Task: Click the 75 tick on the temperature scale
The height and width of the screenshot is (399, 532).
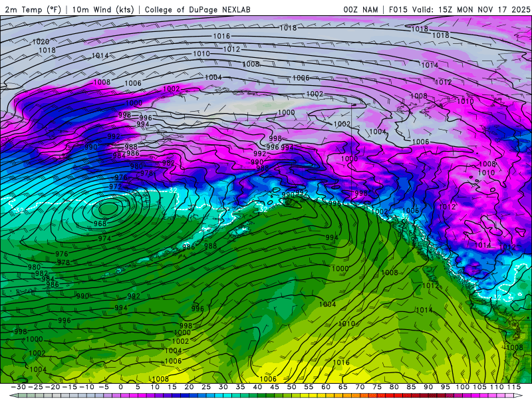Action: 376,387
